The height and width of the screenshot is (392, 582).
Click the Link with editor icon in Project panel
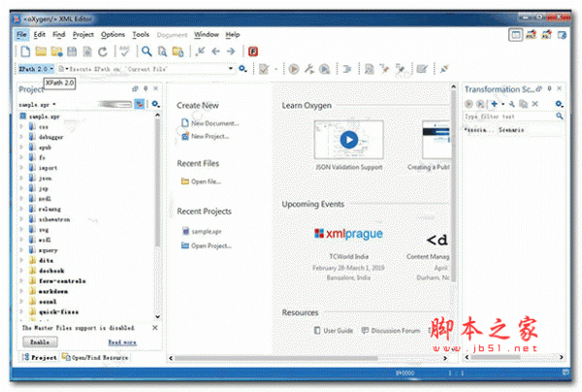click(140, 104)
